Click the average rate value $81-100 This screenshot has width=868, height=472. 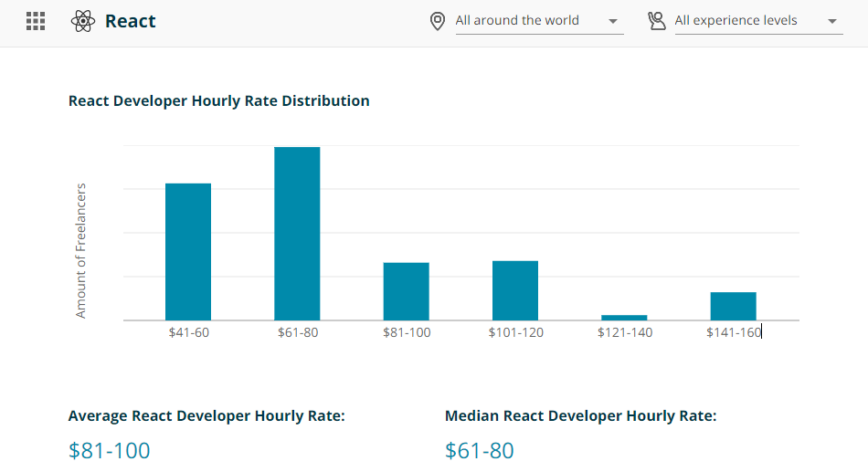(x=110, y=450)
